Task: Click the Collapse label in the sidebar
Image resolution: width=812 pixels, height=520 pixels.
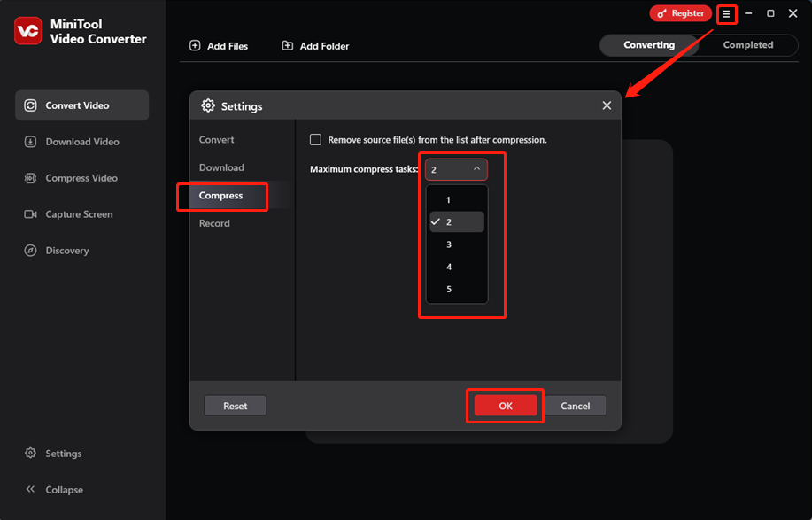Action: pos(65,490)
